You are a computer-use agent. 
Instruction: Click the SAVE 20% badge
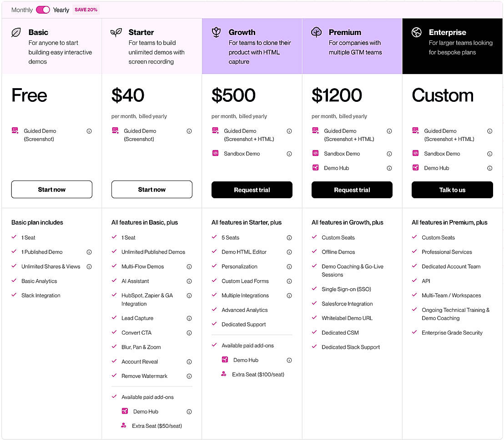coord(86,10)
